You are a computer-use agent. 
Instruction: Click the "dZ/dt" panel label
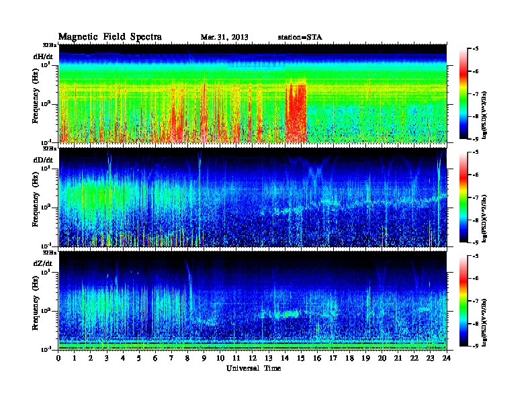pos(43,263)
